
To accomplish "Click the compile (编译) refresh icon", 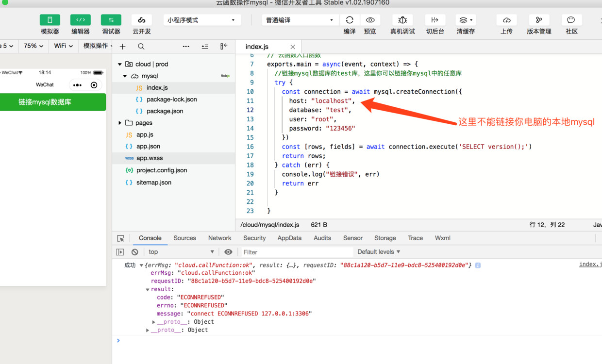I will coord(350,20).
